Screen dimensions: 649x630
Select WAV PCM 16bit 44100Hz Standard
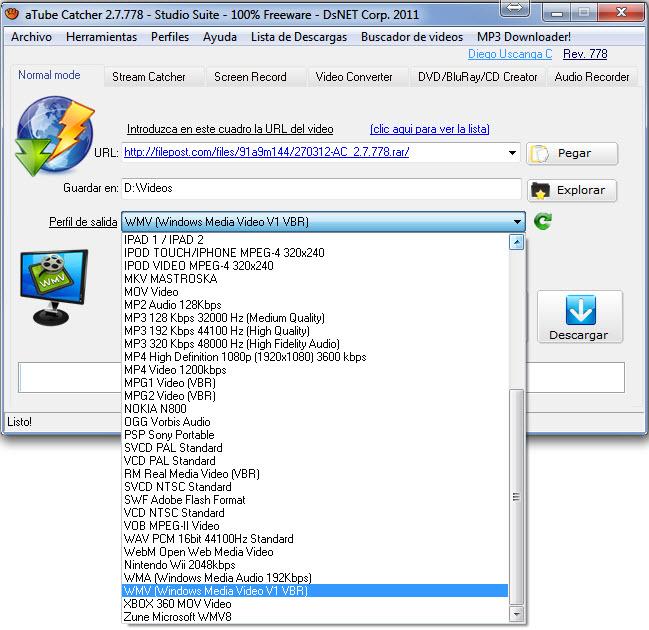315,539
